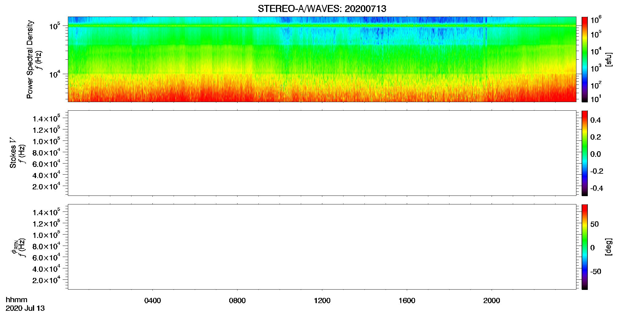The height and width of the screenshot is (332, 644).
Task: Click the [sfu] unit label
Action: coord(609,60)
